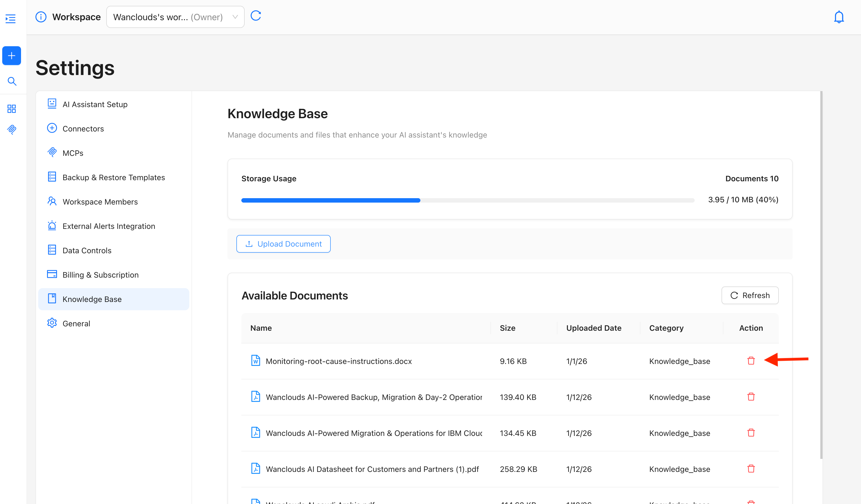Select Billing & Subscription in sidebar
Viewport: 861px width, 504px height.
click(100, 275)
